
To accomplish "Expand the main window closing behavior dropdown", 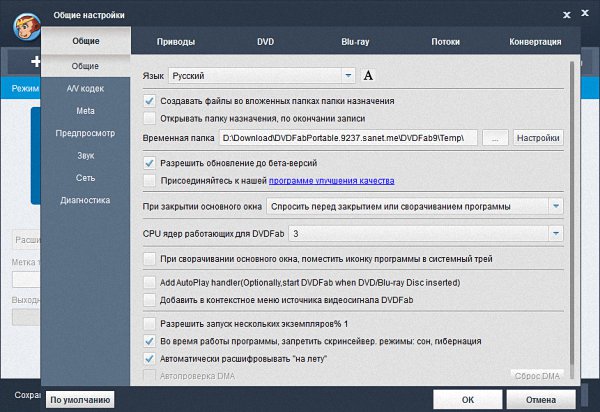I will click(x=415, y=206).
